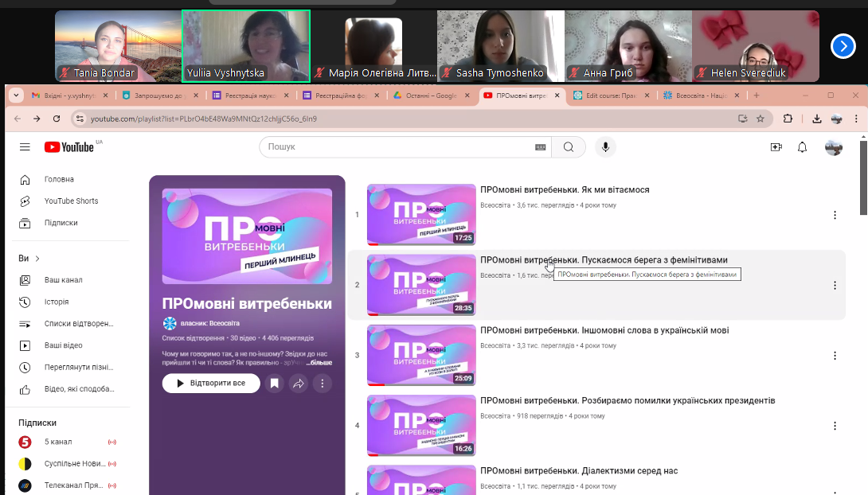Select 'YouTube Shorts' in the sidebar
Screen dimensions: 868x495
tap(71, 201)
